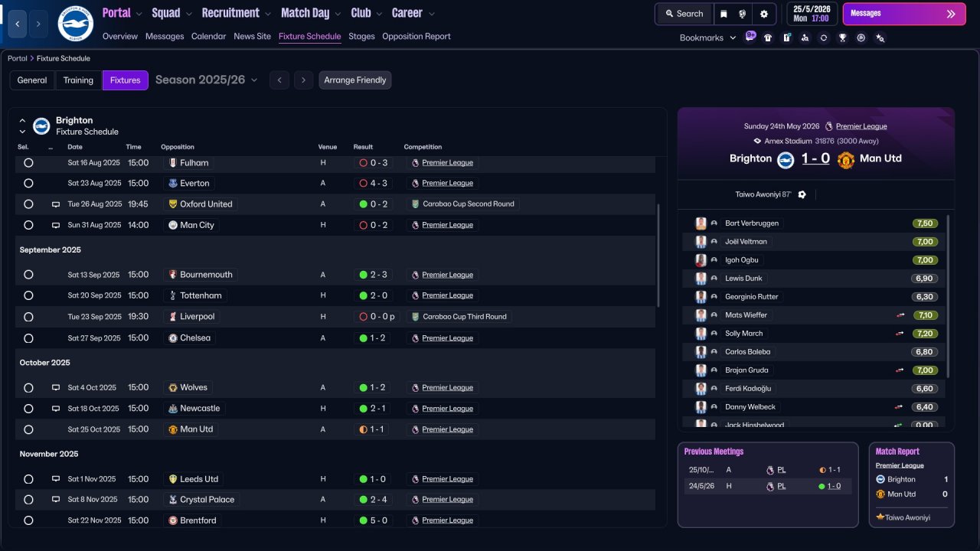Click the TV icon on the Wolves row
This screenshot has height=551, width=980.
pyautogui.click(x=56, y=388)
